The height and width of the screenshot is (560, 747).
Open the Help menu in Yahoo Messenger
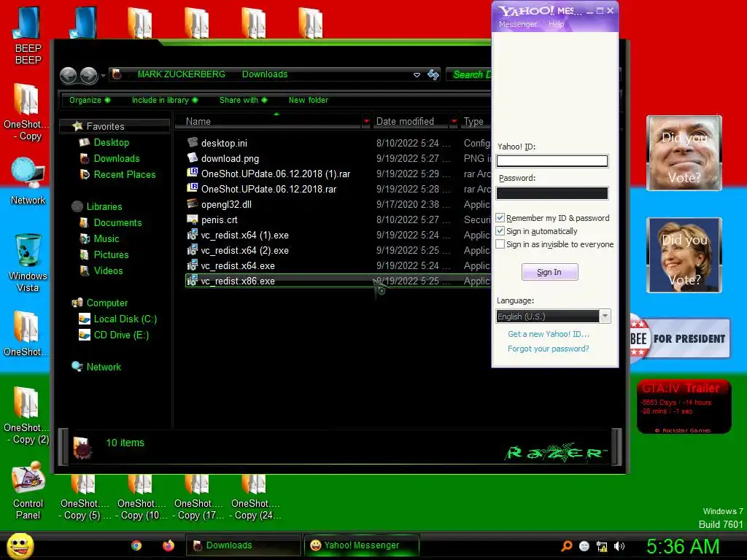(556, 24)
